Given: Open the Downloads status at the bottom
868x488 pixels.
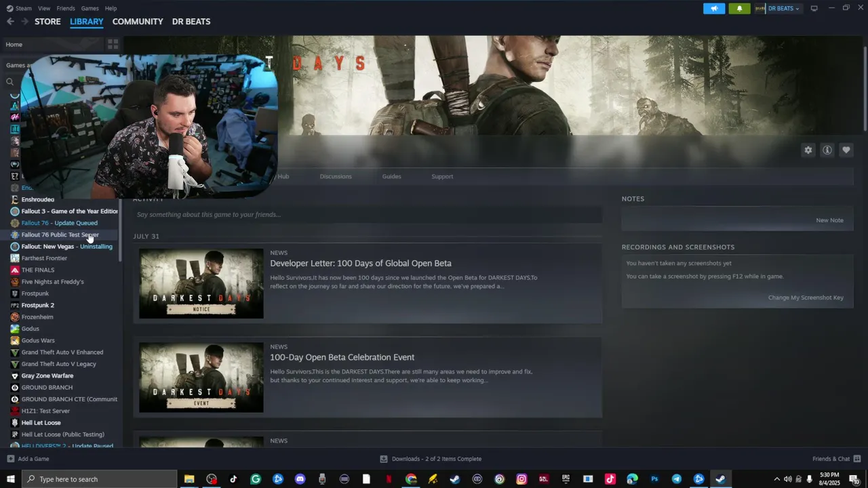Looking at the screenshot, I should [431, 459].
